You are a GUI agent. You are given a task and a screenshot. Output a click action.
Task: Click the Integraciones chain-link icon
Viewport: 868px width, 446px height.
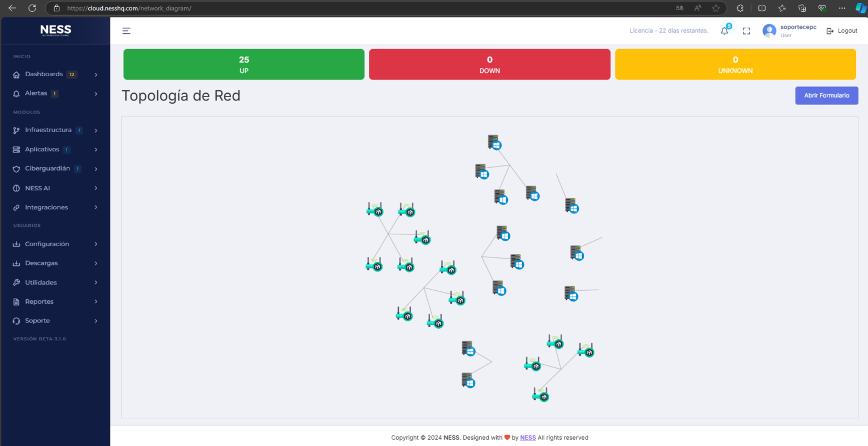pyautogui.click(x=17, y=207)
